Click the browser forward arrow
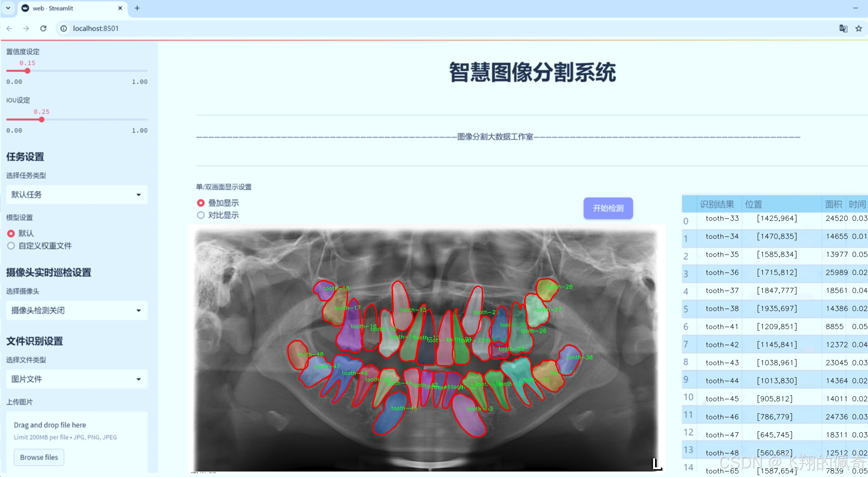Viewport: 868px width, 477px height. click(x=26, y=28)
